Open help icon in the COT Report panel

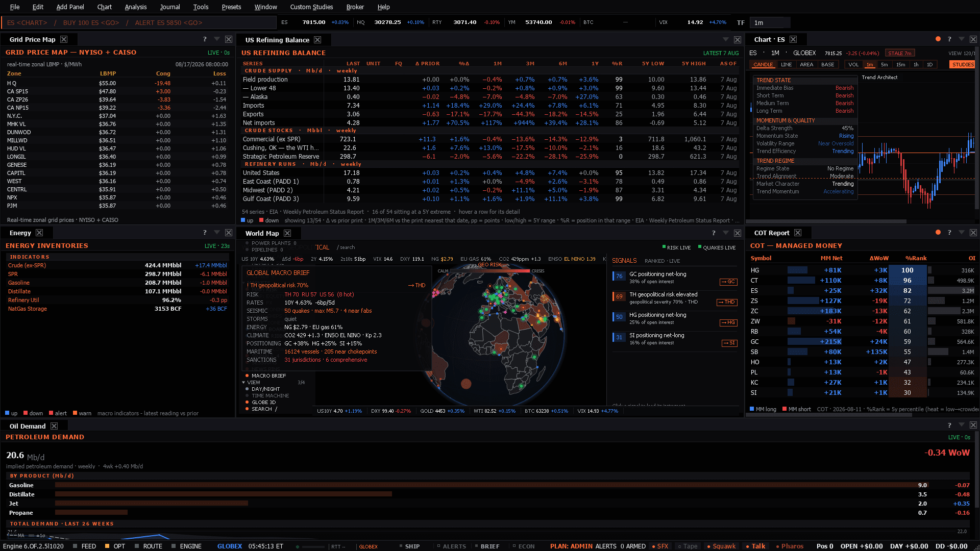tap(949, 233)
